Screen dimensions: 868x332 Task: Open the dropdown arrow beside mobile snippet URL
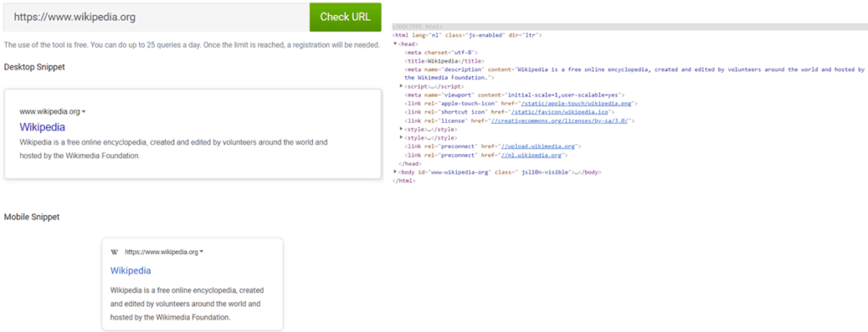202,252
